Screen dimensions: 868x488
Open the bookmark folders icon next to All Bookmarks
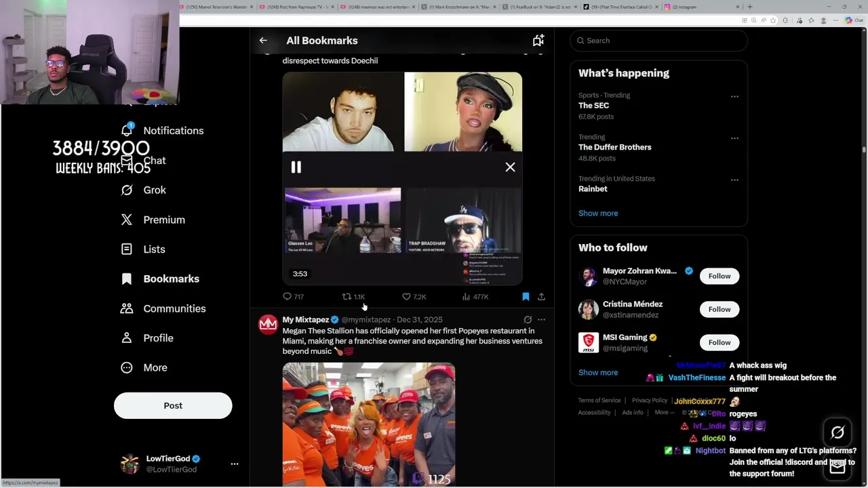pyautogui.click(x=538, y=41)
